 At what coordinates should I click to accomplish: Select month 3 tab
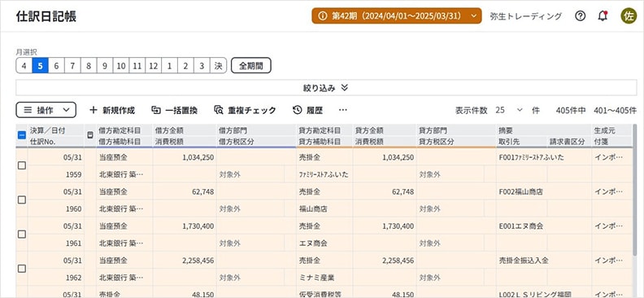pos(202,66)
